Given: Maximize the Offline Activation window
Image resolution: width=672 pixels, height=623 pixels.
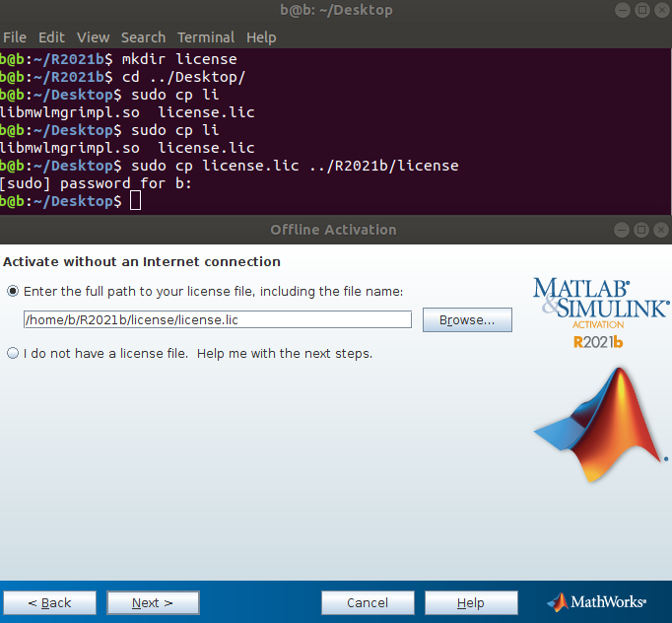Looking at the screenshot, I should (641, 230).
